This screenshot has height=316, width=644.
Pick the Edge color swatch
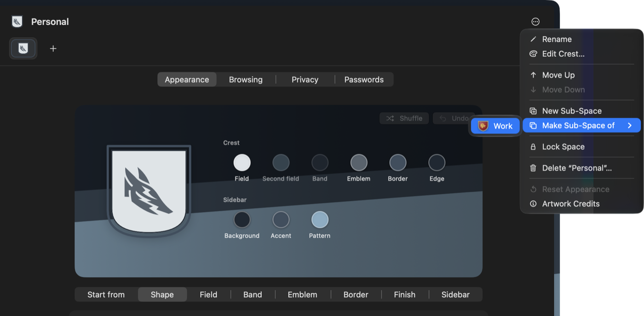point(437,163)
